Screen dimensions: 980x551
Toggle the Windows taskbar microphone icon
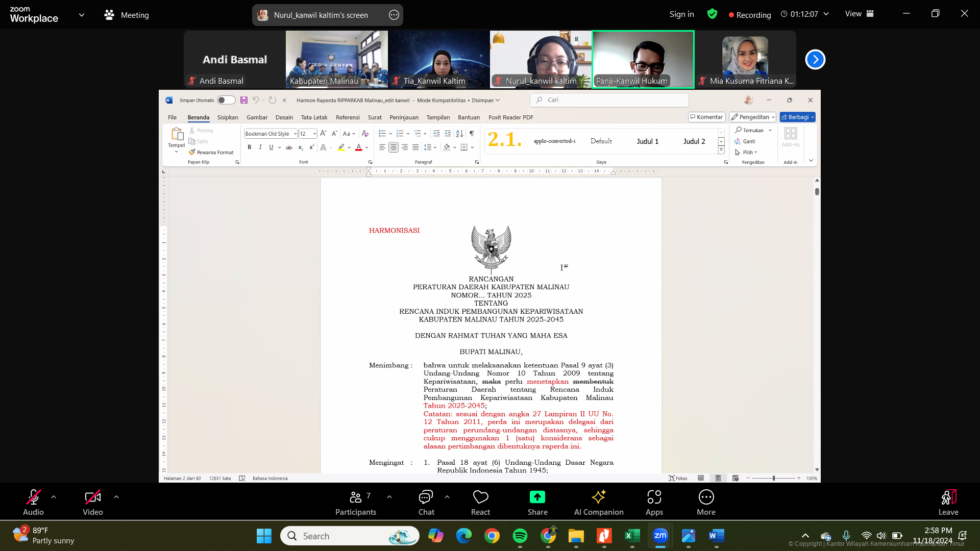coord(846,536)
